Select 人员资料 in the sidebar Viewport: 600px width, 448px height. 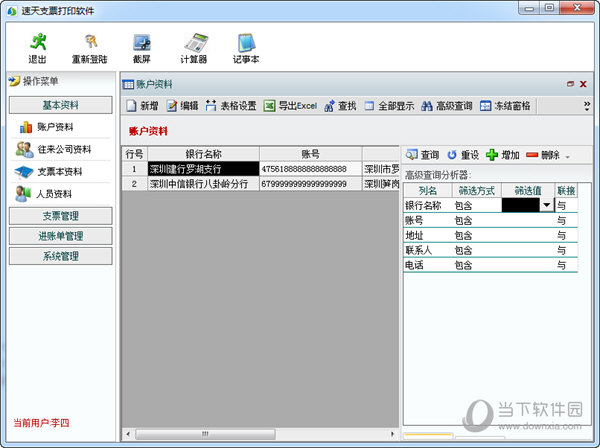[44, 194]
